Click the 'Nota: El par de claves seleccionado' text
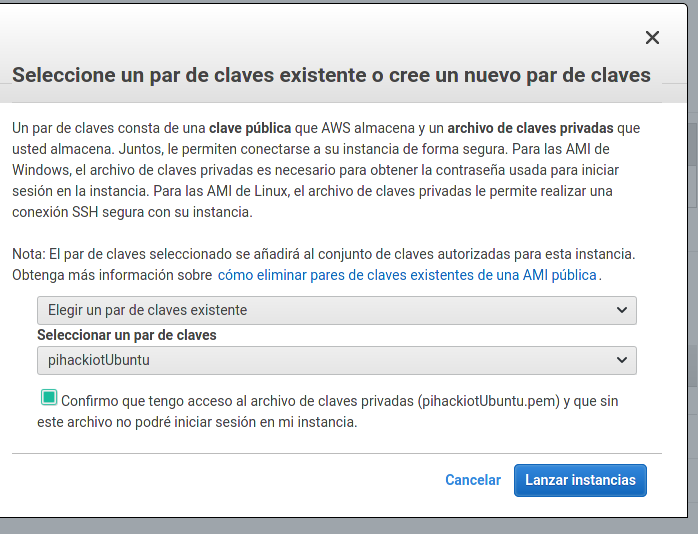Viewport: 698px width, 534px height. 324,254
